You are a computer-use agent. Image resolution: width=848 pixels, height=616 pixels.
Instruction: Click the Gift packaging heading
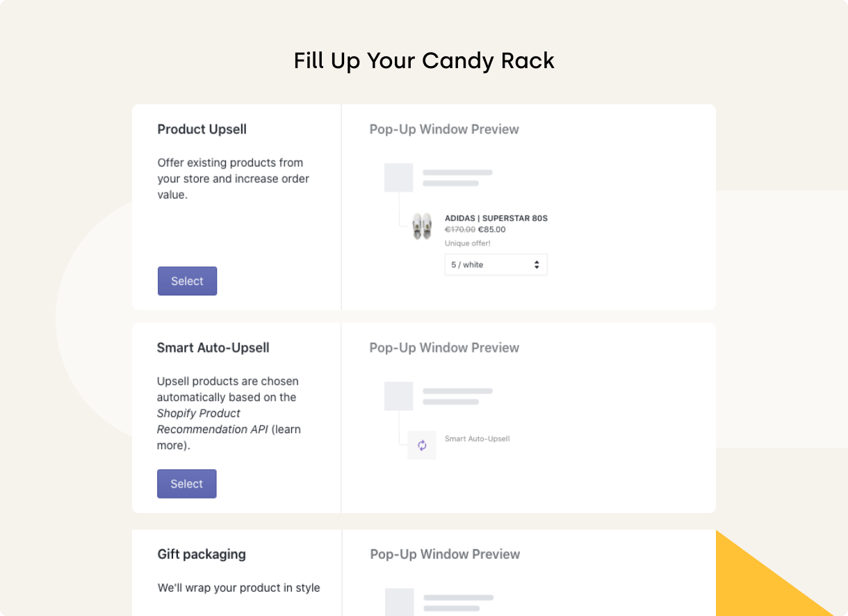tap(202, 554)
